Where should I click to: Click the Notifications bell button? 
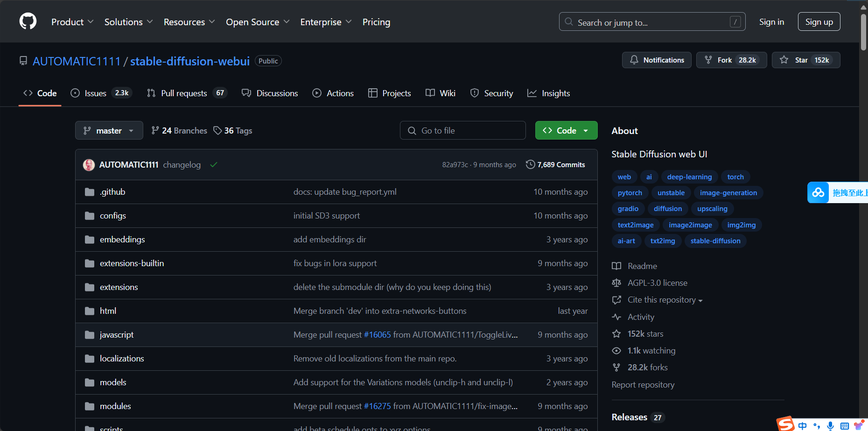pyautogui.click(x=657, y=60)
